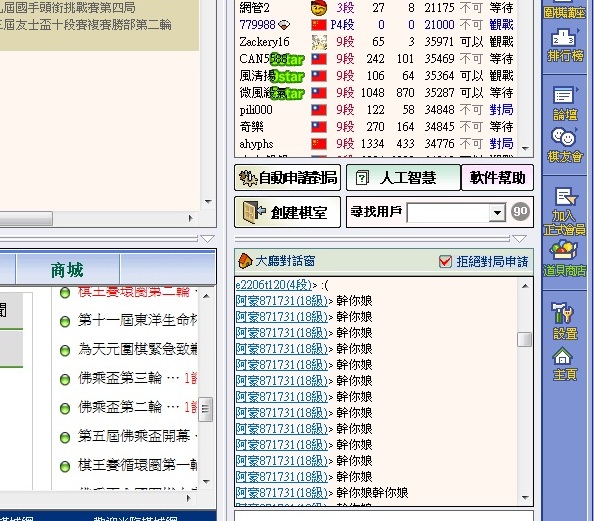The height and width of the screenshot is (521, 594).
Task: Collapse the left game list panel triangle
Action: (x=207, y=239)
